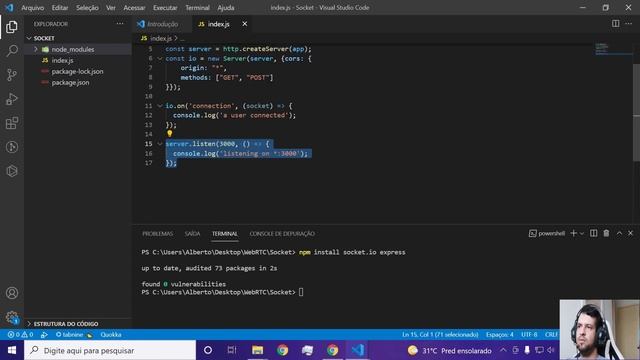The height and width of the screenshot is (360, 640).
Task: Open package-lock.json file
Action: click(77, 71)
